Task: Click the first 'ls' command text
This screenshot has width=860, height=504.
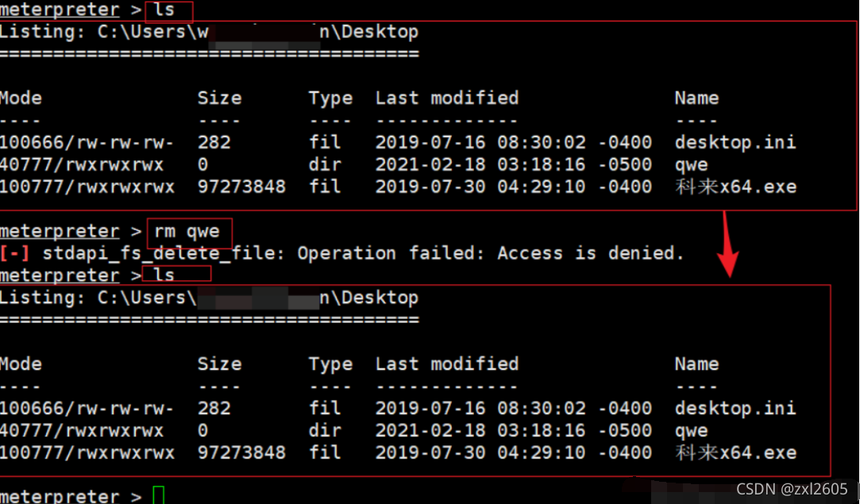Action: click(164, 10)
